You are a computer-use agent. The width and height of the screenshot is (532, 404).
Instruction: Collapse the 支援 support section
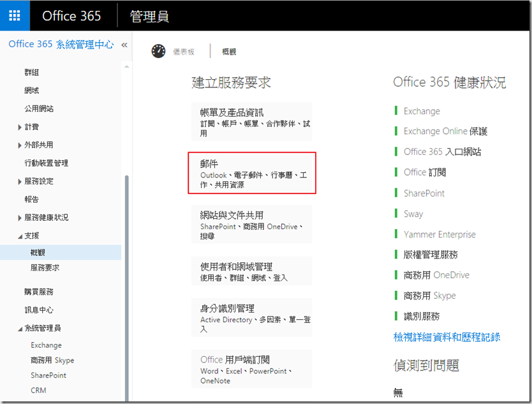(x=20, y=236)
